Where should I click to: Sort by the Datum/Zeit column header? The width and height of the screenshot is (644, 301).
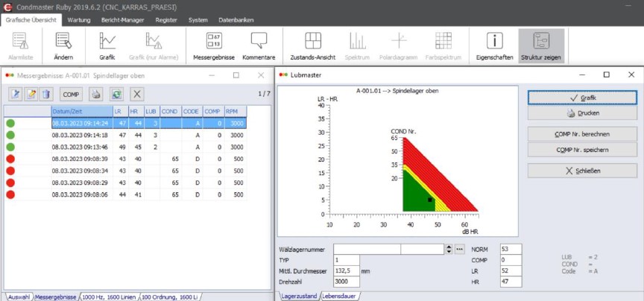(80, 111)
